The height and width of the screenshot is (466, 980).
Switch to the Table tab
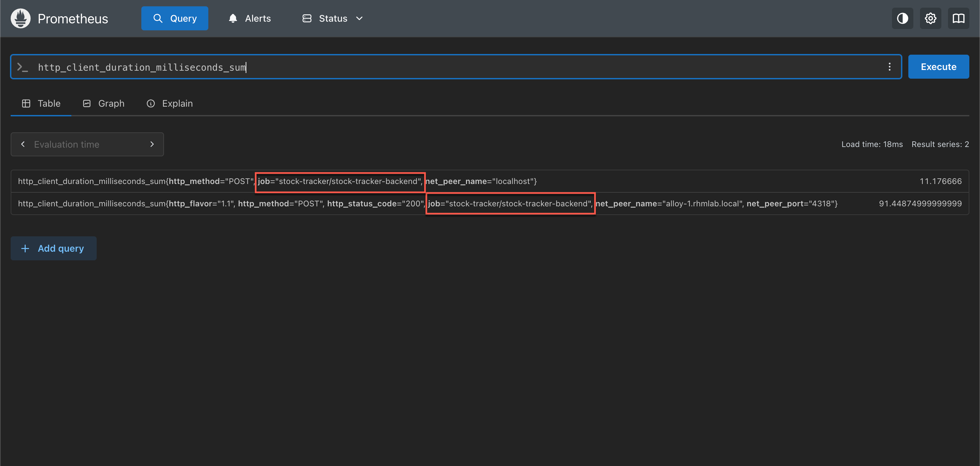point(41,103)
